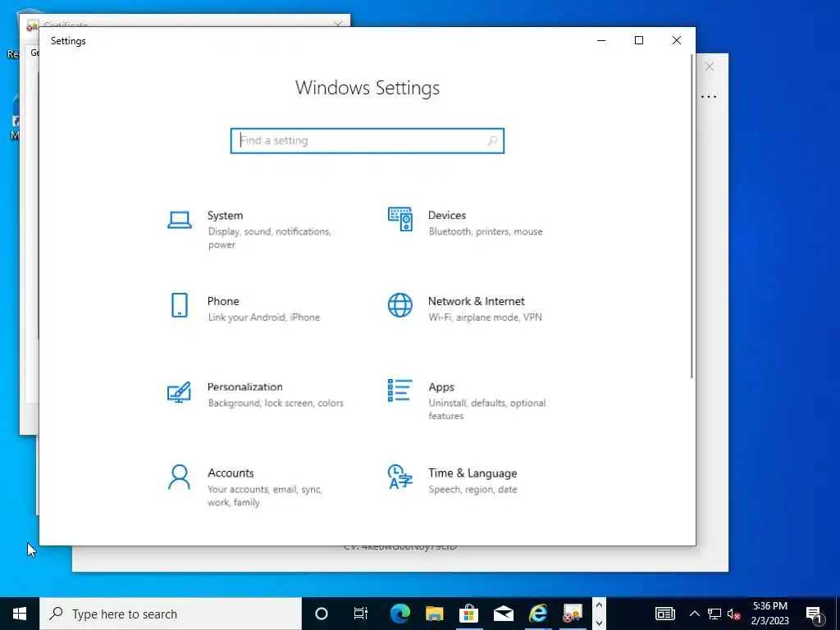This screenshot has height=630, width=840.
Task: Open the Network & Internet globe icon
Action: [400, 305]
